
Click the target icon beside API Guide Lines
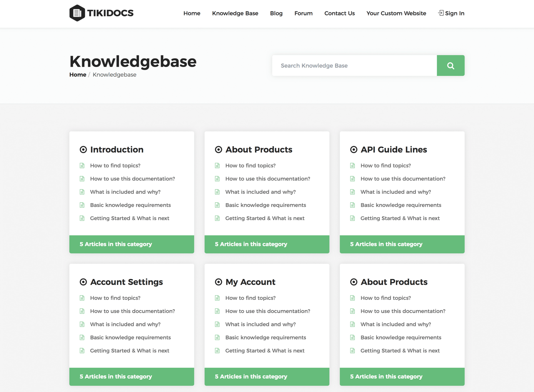tap(353, 150)
